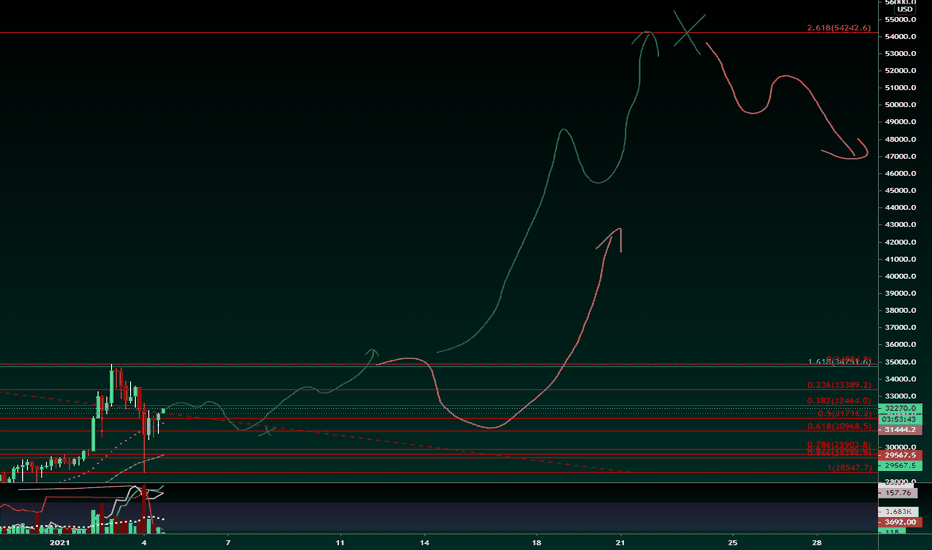Click the current price tag 32270.0

[x=900, y=408]
